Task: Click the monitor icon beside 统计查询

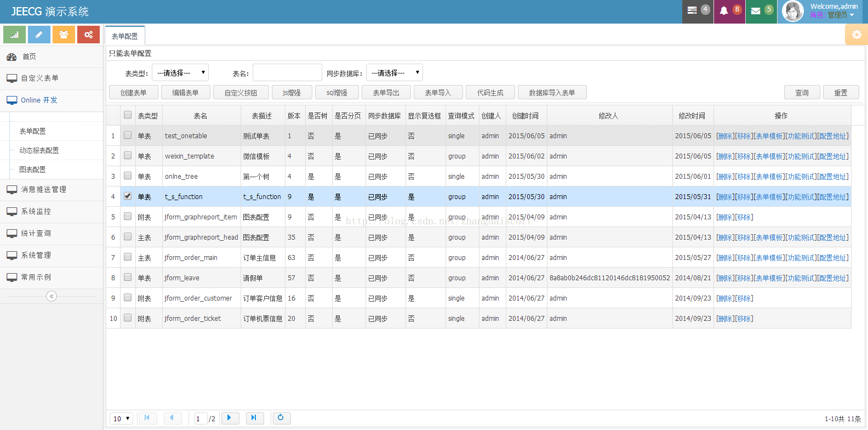Action: (x=12, y=234)
